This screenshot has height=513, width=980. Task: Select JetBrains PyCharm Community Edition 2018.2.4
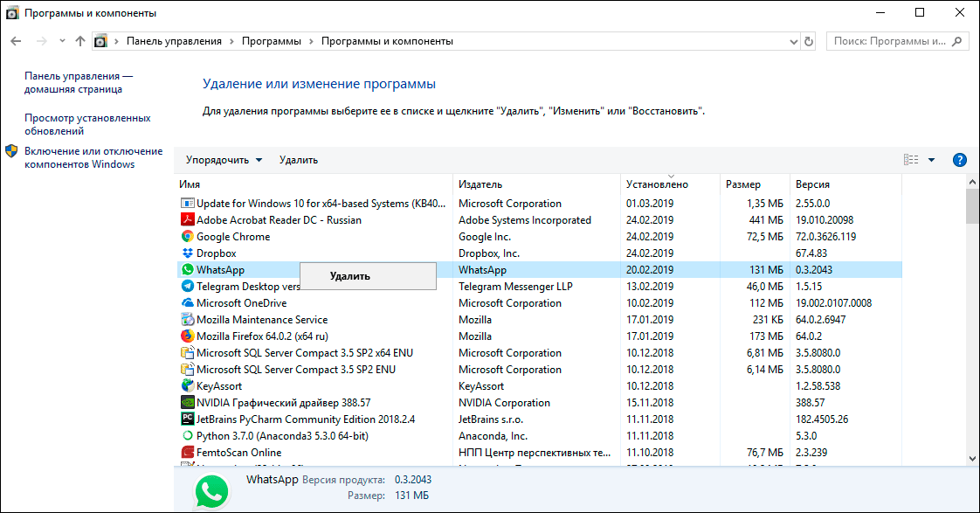click(306, 419)
